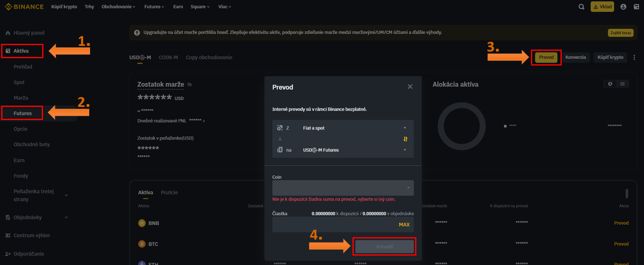The width and height of the screenshot is (644, 265).
Task: Click the swap direction arrows icon
Action: [405, 139]
